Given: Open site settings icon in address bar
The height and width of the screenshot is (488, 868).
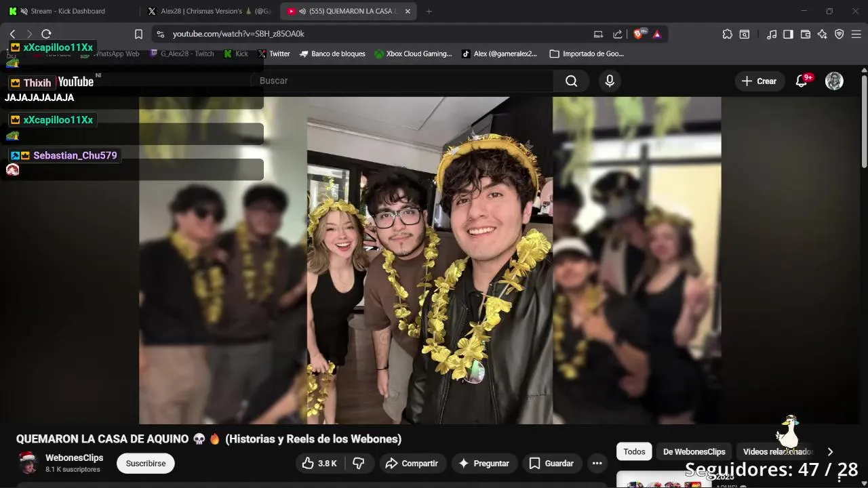Looking at the screenshot, I should pos(160,34).
